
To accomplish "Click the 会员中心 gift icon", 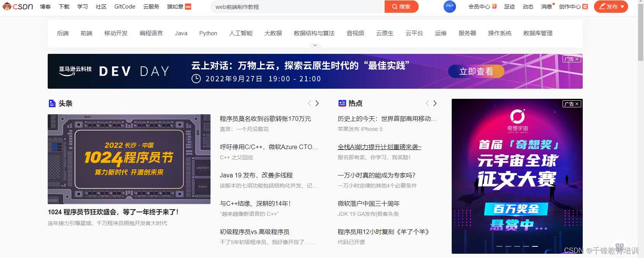I will (494, 6).
